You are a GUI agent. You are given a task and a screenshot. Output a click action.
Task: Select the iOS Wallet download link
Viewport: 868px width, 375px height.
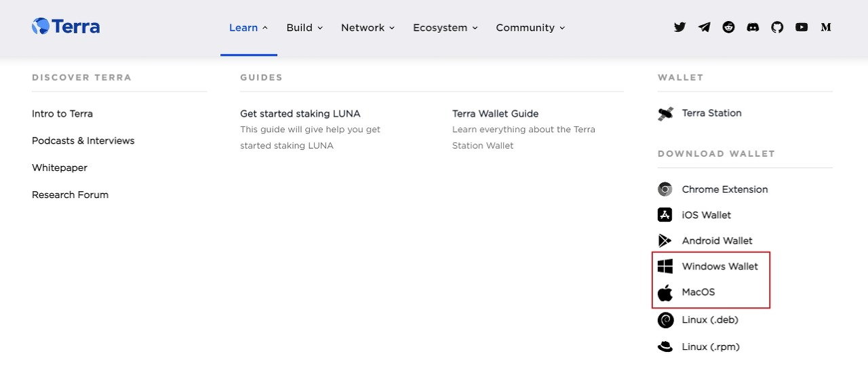(707, 215)
